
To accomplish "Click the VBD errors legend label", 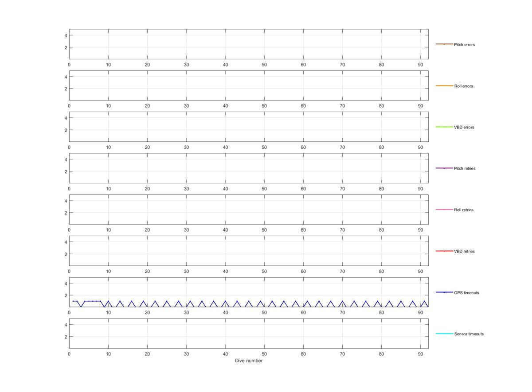I will [x=464, y=128].
